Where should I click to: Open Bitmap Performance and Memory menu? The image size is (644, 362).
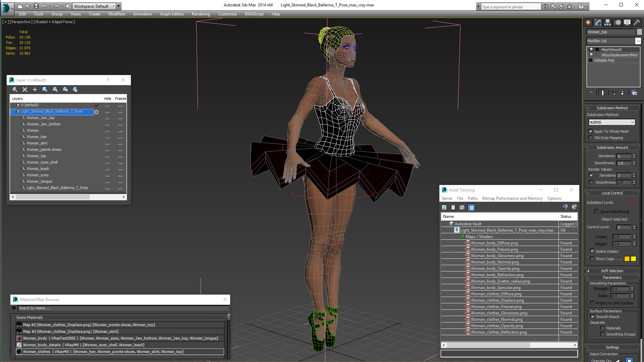tap(512, 198)
